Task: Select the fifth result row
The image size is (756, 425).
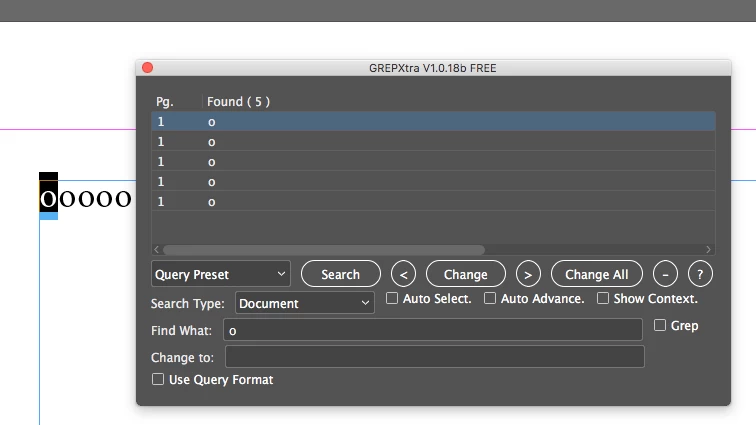Action: (x=433, y=201)
